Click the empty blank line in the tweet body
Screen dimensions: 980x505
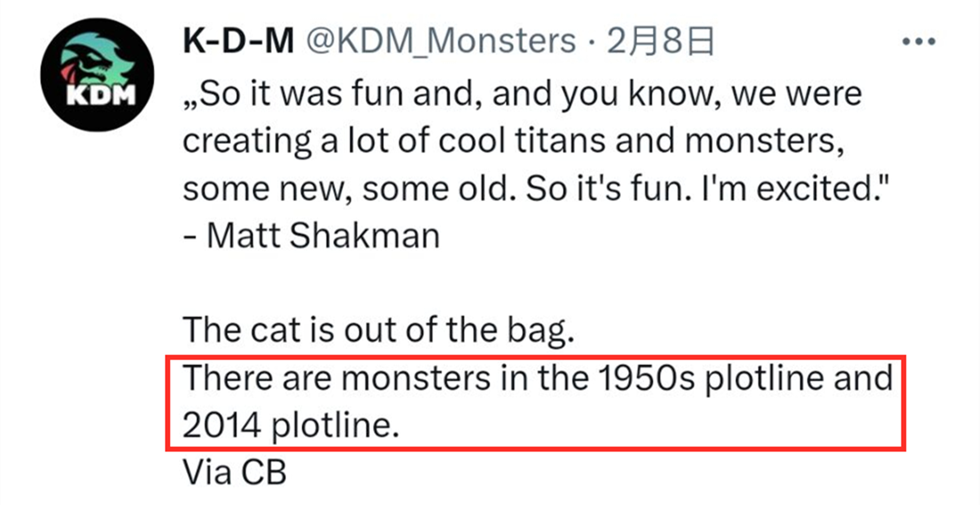pyautogui.click(x=537, y=283)
